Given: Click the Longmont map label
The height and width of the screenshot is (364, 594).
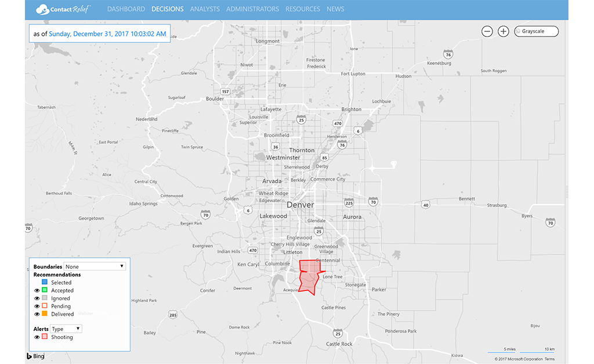Looking at the screenshot, I should pos(267,41).
